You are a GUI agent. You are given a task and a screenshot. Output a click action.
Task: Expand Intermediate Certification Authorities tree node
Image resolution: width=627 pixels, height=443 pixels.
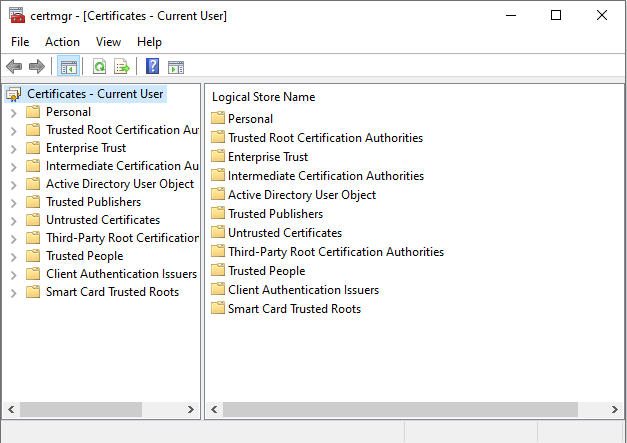coord(14,167)
